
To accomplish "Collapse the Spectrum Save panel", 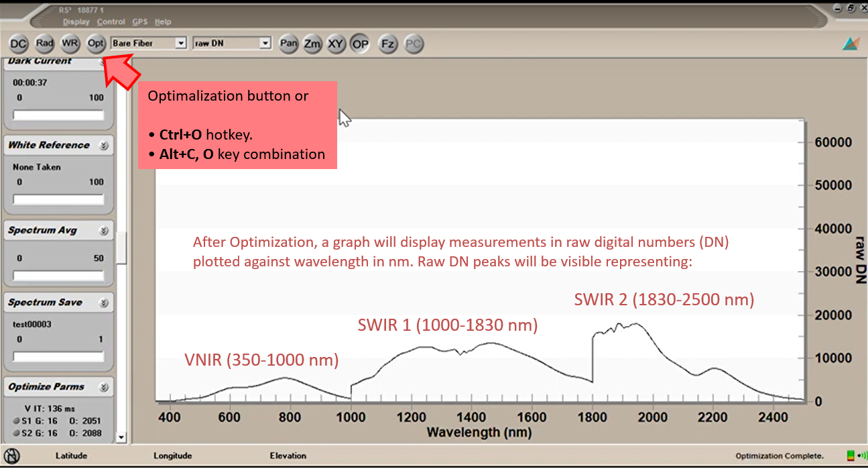I will [x=104, y=303].
